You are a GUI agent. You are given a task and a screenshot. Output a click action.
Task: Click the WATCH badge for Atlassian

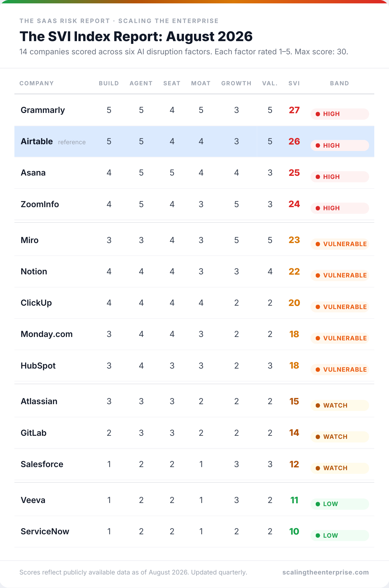coord(340,405)
